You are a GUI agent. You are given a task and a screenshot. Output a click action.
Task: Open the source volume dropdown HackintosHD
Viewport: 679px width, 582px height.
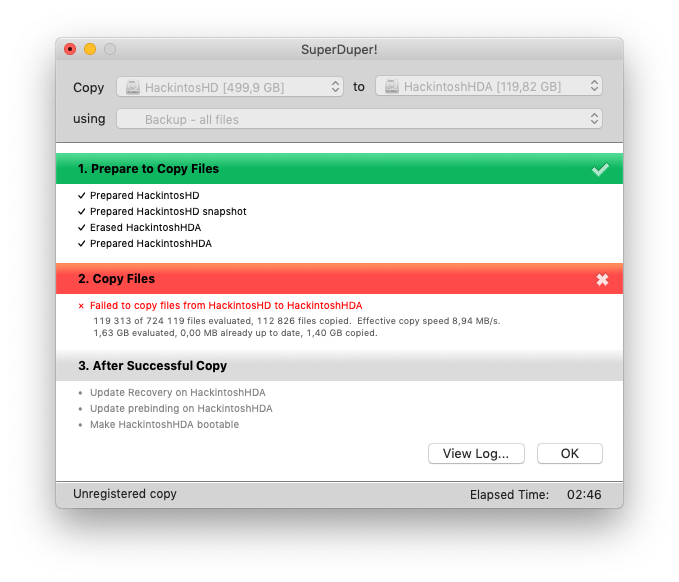pos(230,87)
